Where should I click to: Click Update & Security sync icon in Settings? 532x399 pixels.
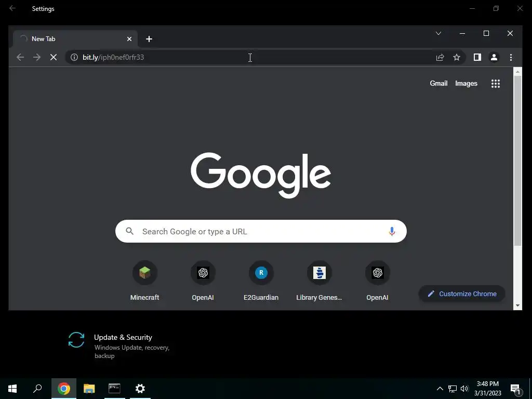(76, 340)
